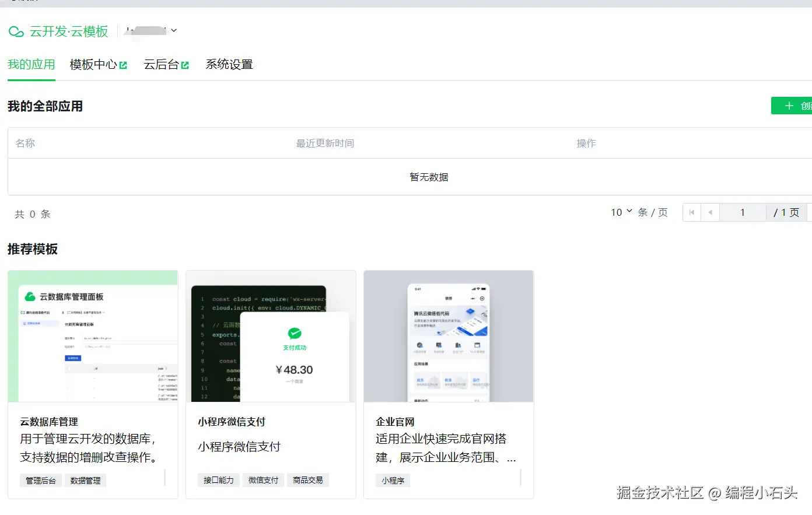Screen dimensions: 812x515
Task: Open the 云数据库管理面板 template thumbnail
Action: click(93, 336)
